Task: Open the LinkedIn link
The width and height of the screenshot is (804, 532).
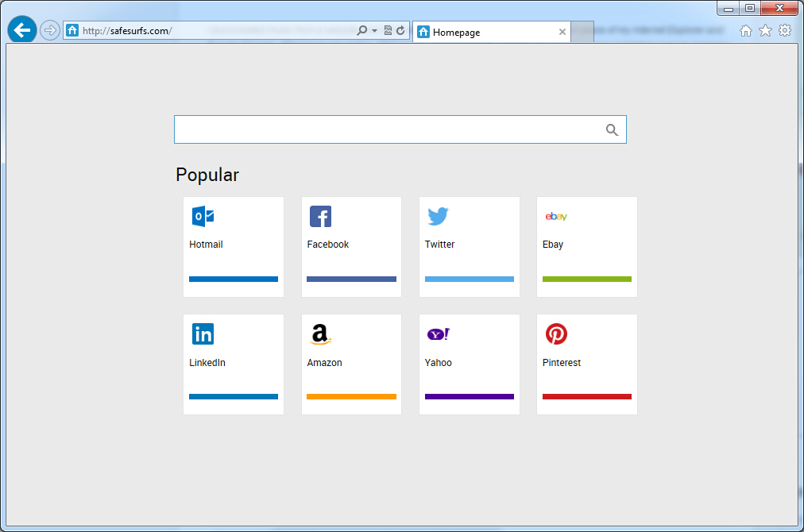Action: (x=207, y=362)
